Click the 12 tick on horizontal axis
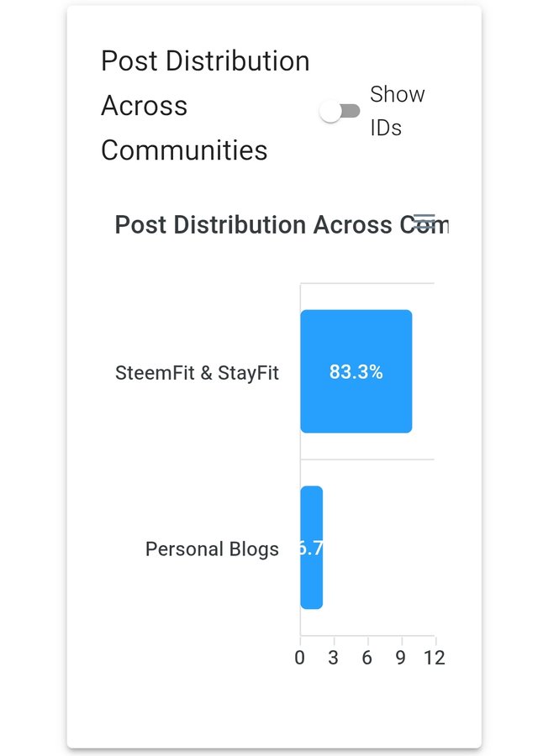 [435, 658]
